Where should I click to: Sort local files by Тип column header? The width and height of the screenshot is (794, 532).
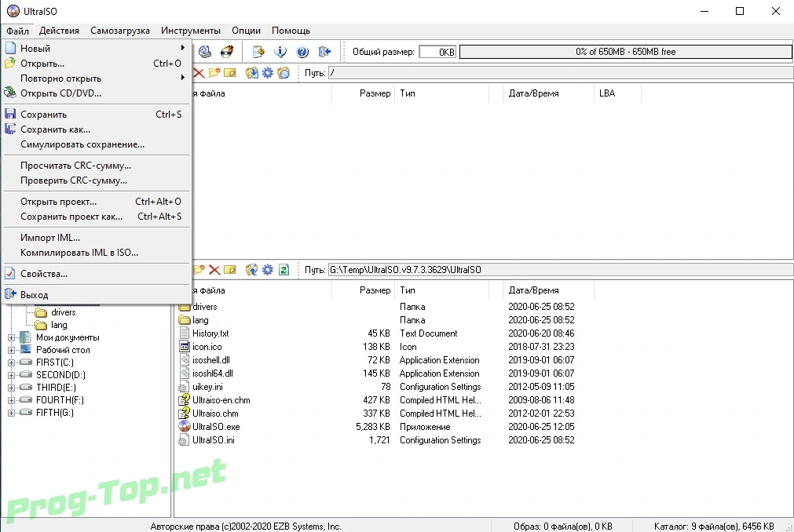click(x=441, y=290)
